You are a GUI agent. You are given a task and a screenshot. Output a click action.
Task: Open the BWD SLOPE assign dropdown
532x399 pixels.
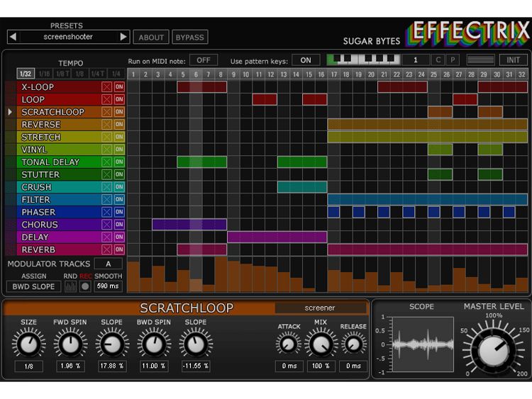pos(33,286)
